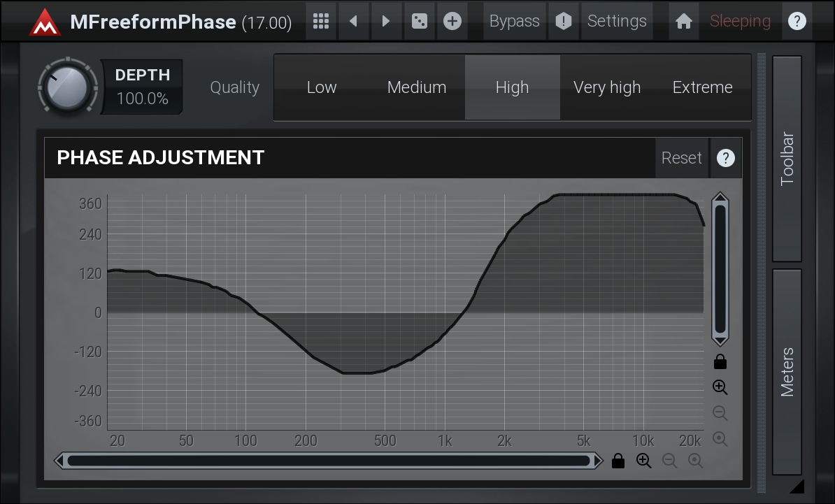
Task: Reset the phase adjustment graph
Action: pos(681,158)
